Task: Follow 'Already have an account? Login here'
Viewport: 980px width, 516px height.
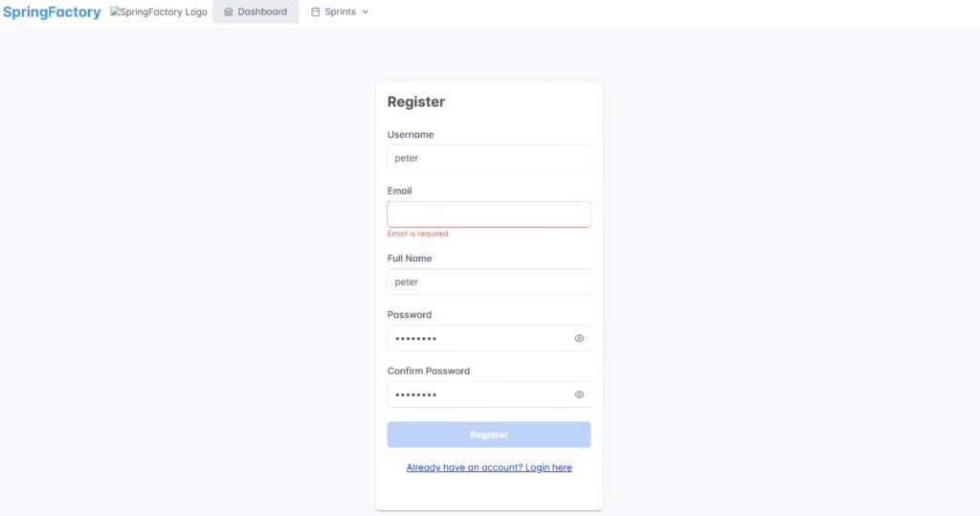Action: [489, 467]
